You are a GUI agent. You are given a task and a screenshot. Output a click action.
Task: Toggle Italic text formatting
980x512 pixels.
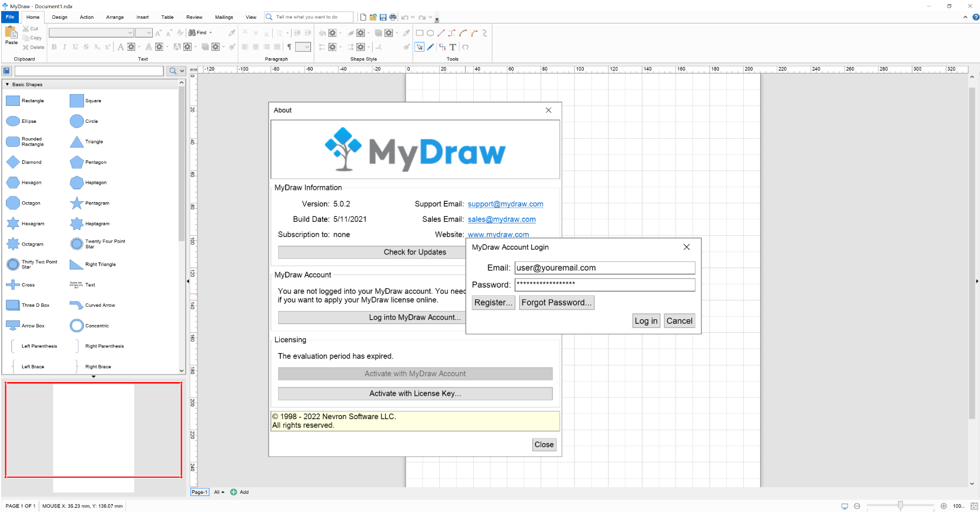coord(65,47)
